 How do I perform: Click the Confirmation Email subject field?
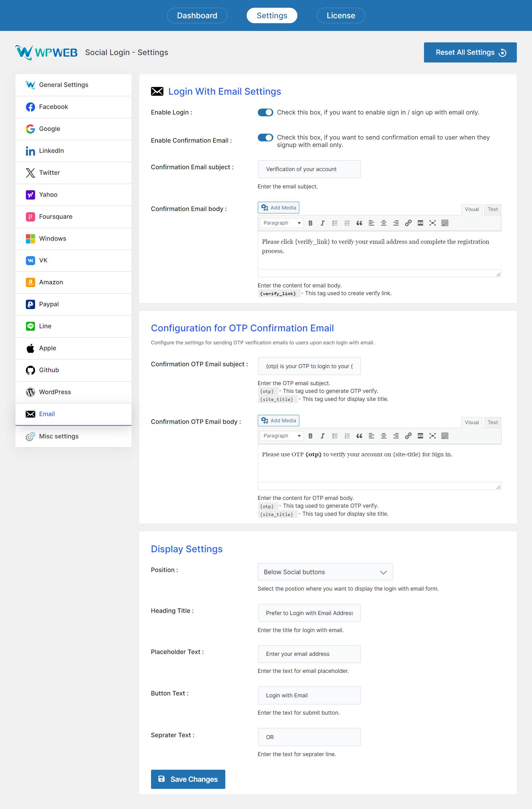pyautogui.click(x=309, y=169)
